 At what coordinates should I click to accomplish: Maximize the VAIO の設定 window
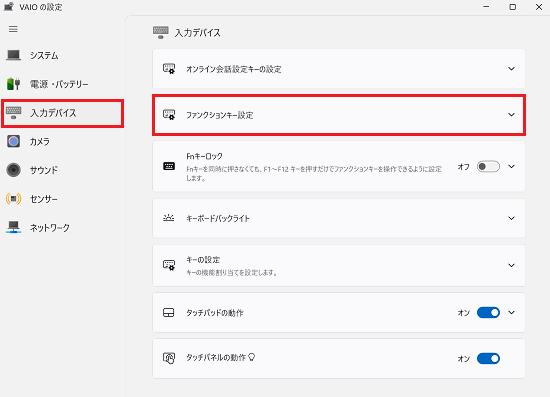[512, 7]
